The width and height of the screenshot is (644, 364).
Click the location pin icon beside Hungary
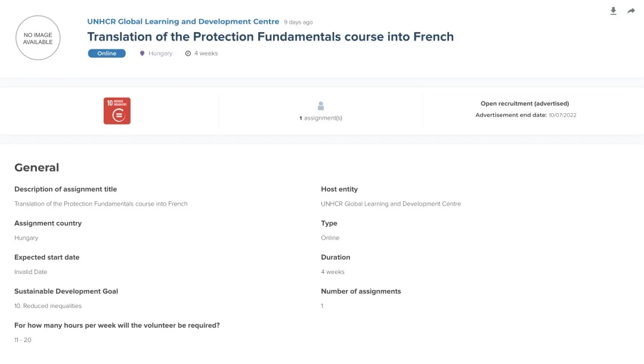click(x=142, y=54)
